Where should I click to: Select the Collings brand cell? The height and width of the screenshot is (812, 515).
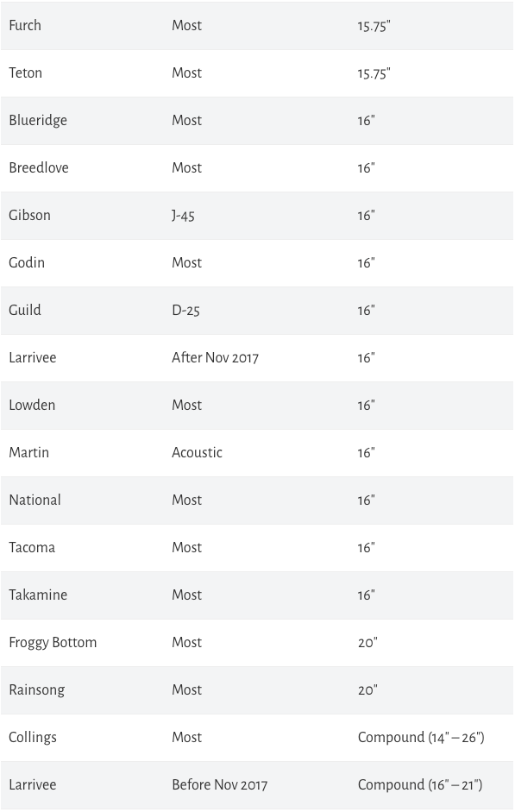pos(33,738)
